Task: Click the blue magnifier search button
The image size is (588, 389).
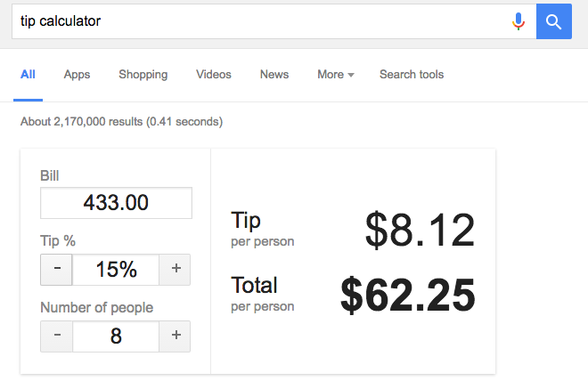Action: [x=553, y=21]
